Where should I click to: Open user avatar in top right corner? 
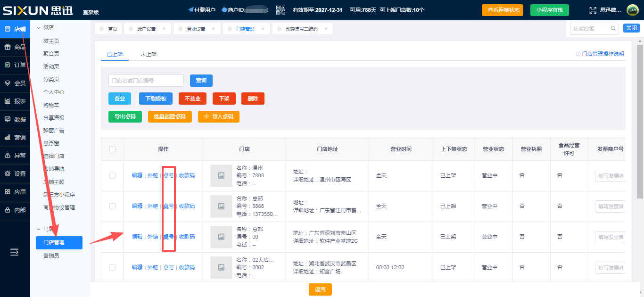632,10
